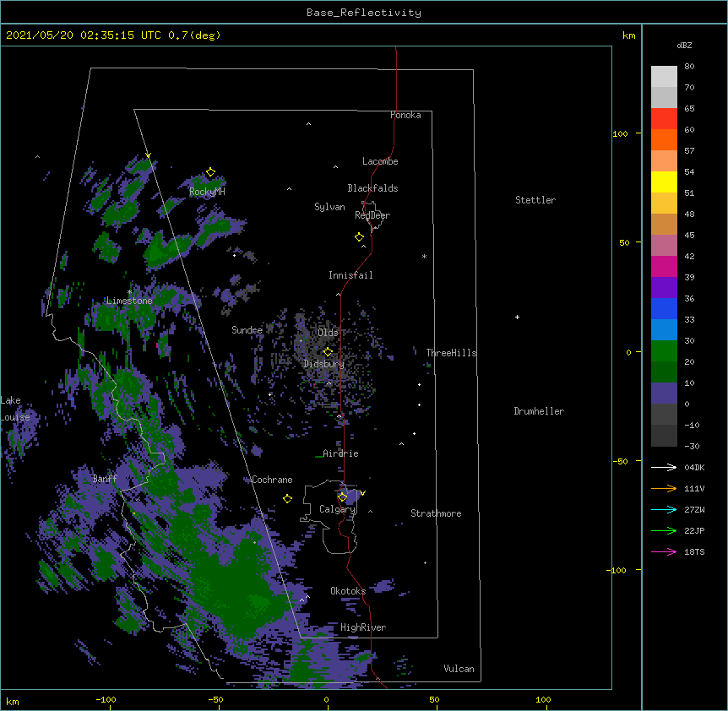Click the Sundre town label

pyautogui.click(x=247, y=330)
